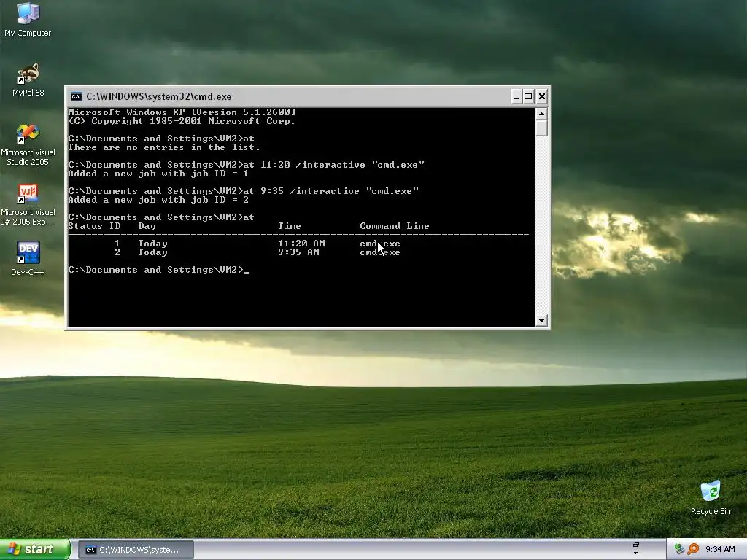Click the 'Microsoft Windows XP [Version 5.1.2600]' line
The image size is (747, 560).
point(182,112)
